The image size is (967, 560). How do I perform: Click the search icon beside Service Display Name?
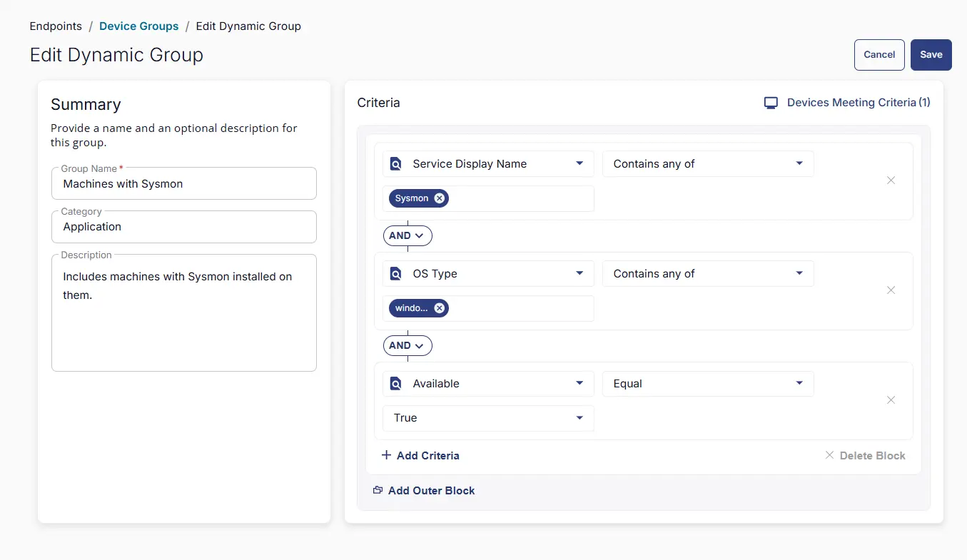396,164
